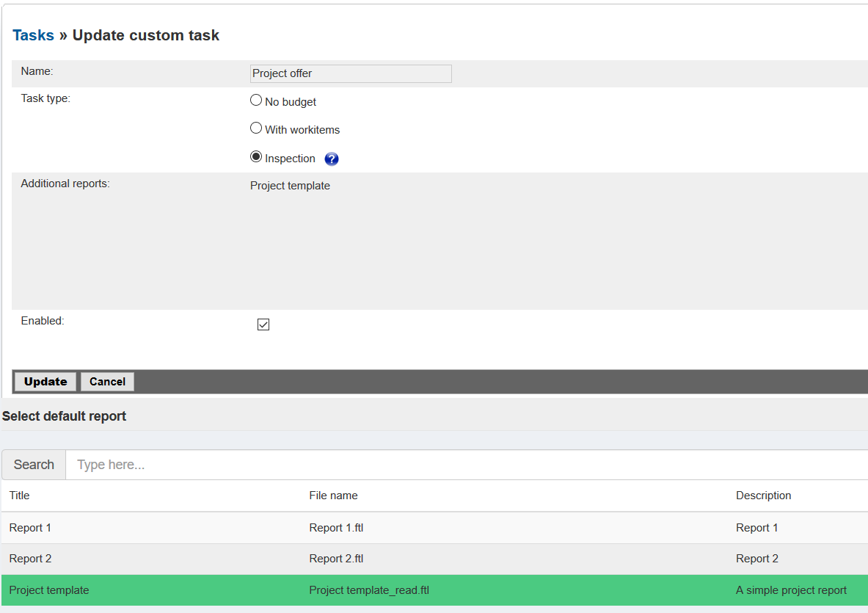Click the Name field with Project offer

[351, 73]
